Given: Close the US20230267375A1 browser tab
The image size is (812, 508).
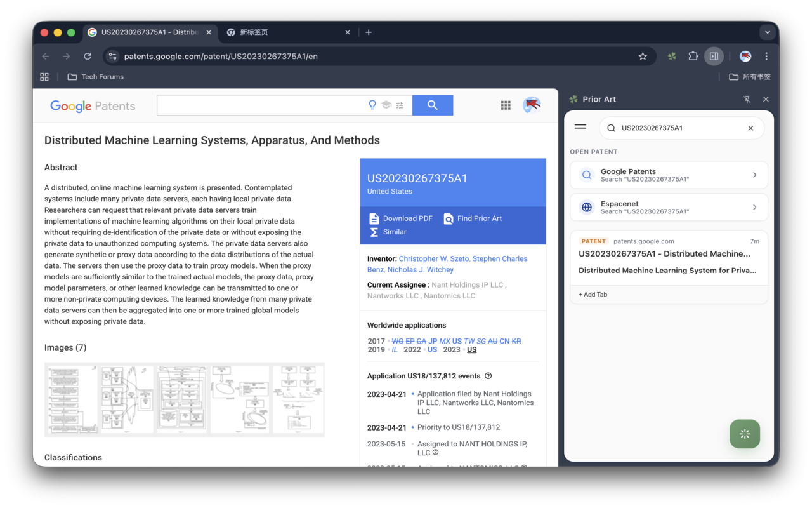Looking at the screenshot, I should [209, 32].
